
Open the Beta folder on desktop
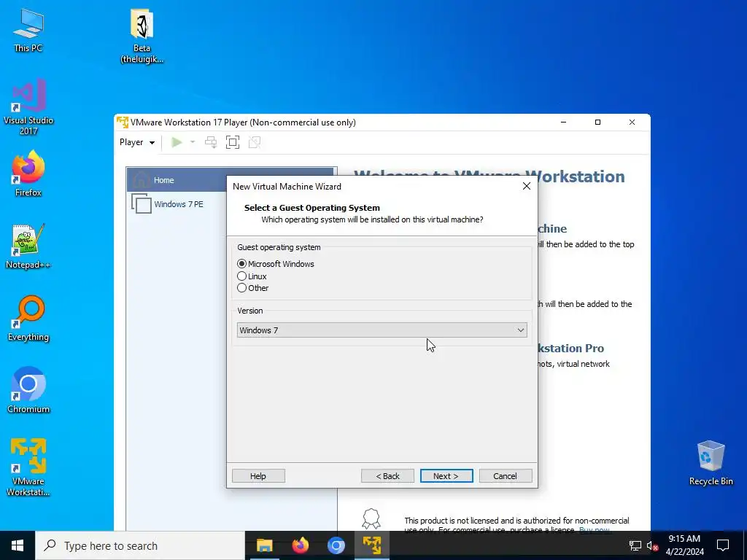click(x=142, y=36)
